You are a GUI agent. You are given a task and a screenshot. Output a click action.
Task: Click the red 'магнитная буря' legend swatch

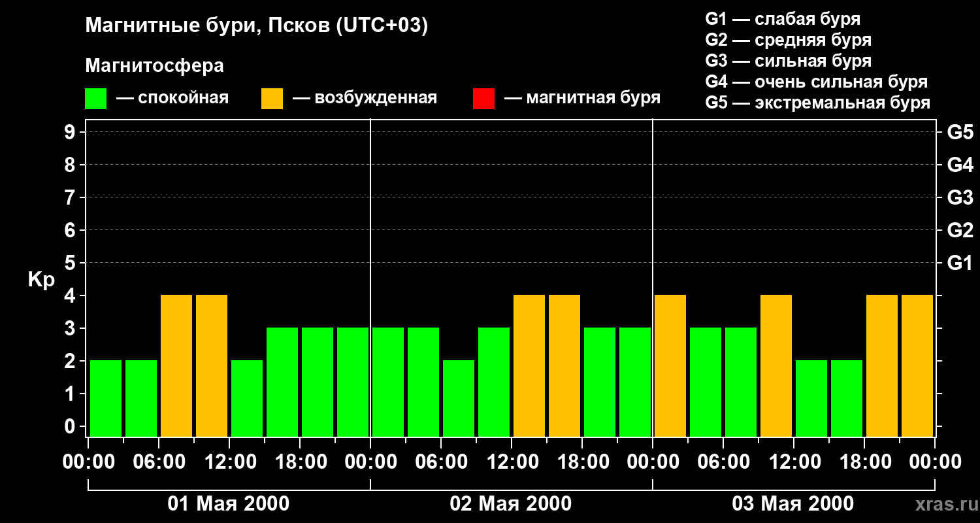click(483, 99)
